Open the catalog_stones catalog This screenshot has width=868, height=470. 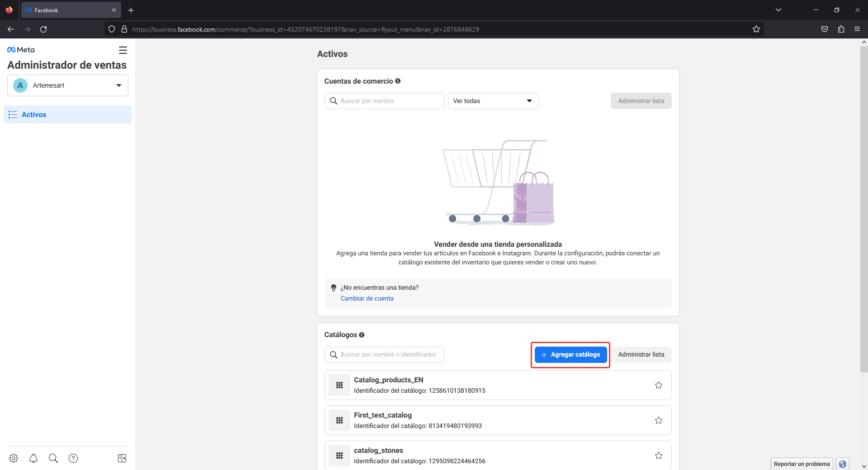tap(498, 456)
